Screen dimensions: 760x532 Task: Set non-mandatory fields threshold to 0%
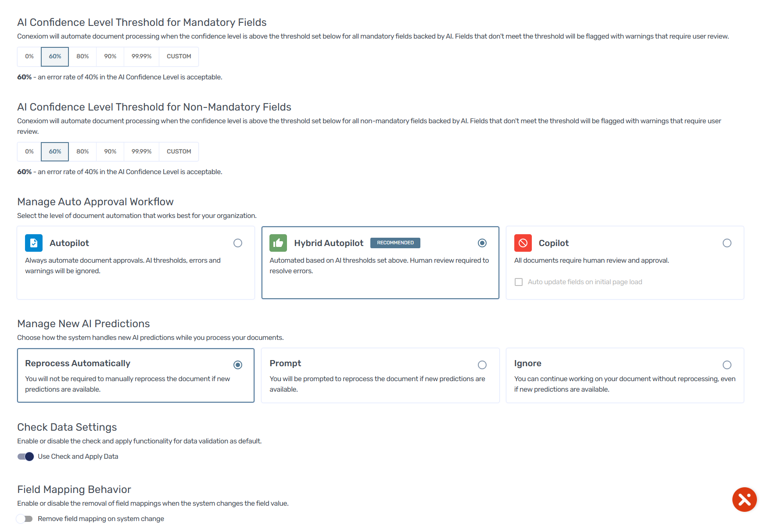(29, 152)
